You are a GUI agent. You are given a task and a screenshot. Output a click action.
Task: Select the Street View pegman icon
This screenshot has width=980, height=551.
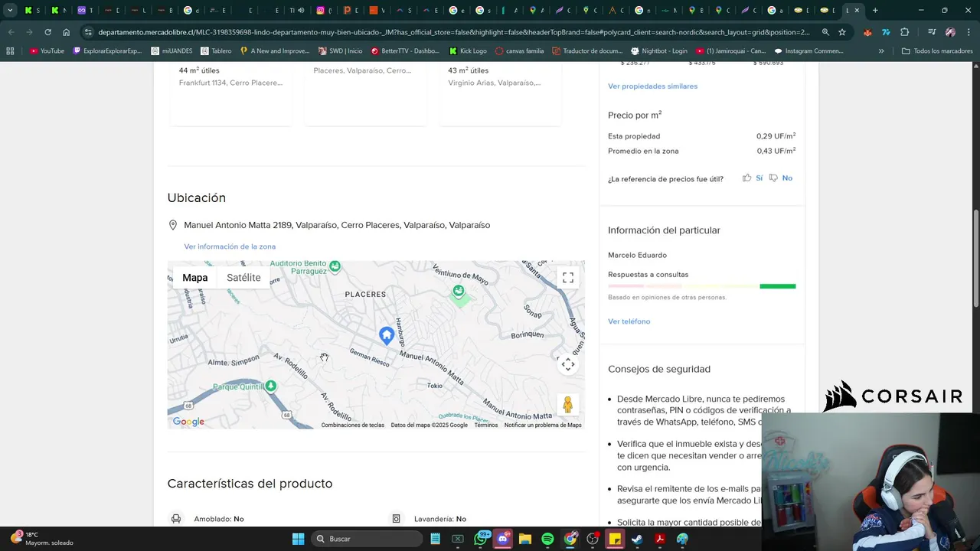568,405
